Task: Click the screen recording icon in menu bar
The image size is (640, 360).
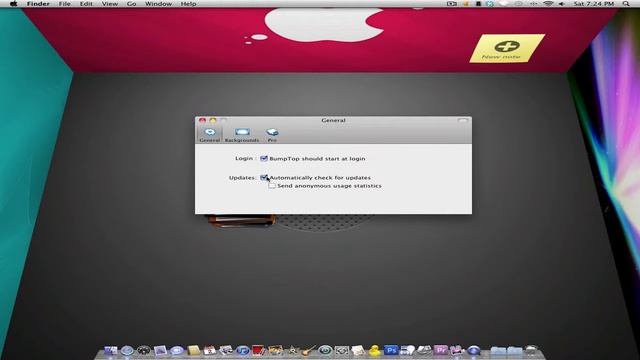Action: point(451,4)
